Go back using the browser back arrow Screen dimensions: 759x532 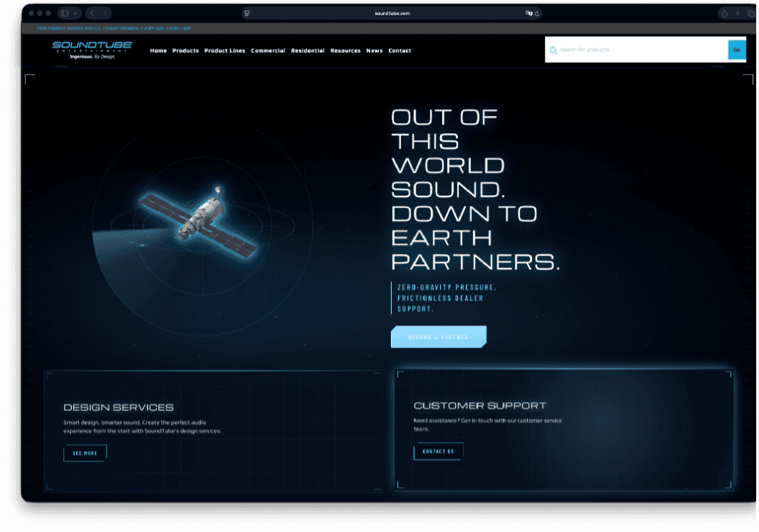point(92,13)
